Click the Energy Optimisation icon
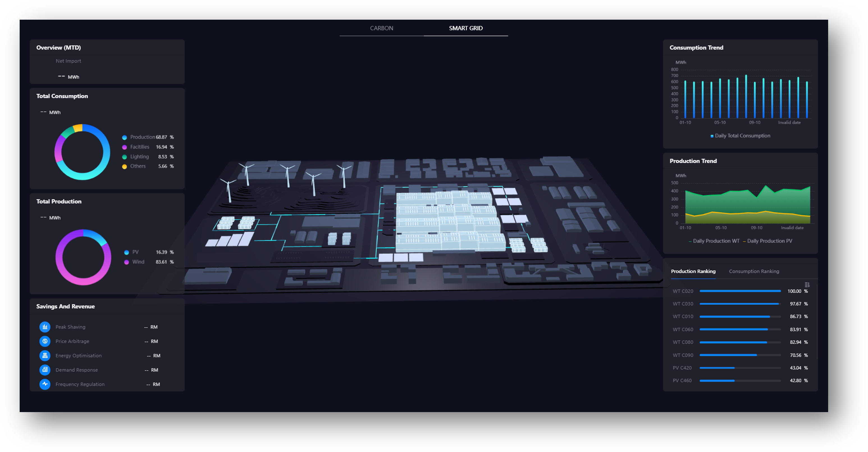The height and width of the screenshot is (452, 868). click(x=45, y=356)
